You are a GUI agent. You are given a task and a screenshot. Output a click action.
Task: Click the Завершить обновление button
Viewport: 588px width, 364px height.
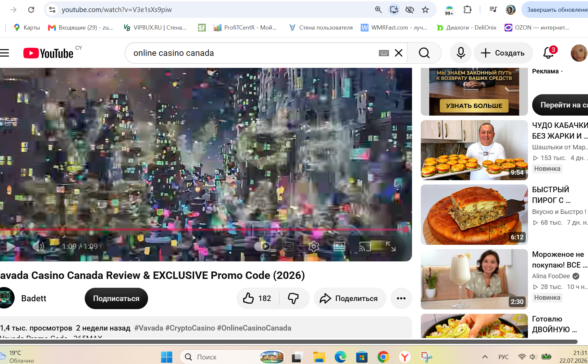click(x=555, y=10)
